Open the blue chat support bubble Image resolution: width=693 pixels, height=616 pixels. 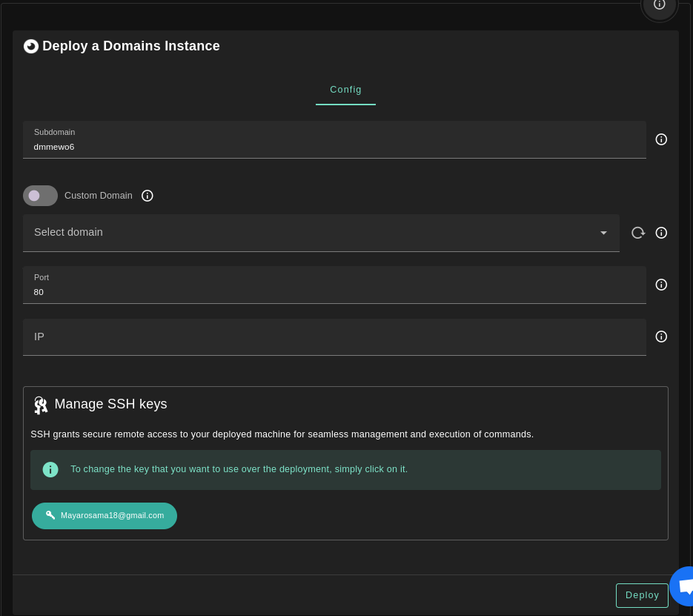coord(683,586)
